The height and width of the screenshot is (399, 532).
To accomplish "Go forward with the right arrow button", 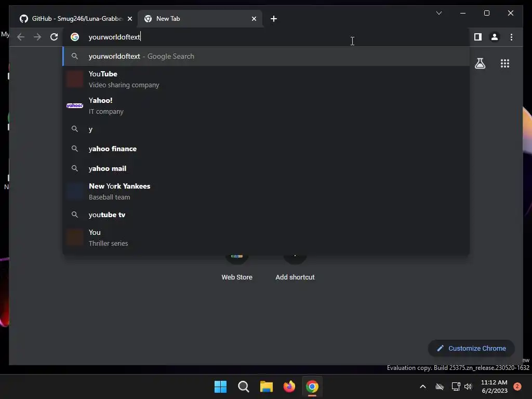I will [37, 37].
